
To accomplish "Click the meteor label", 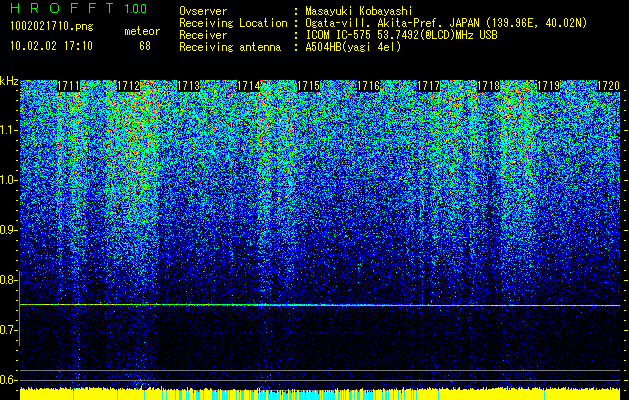I will pyautogui.click(x=142, y=31).
